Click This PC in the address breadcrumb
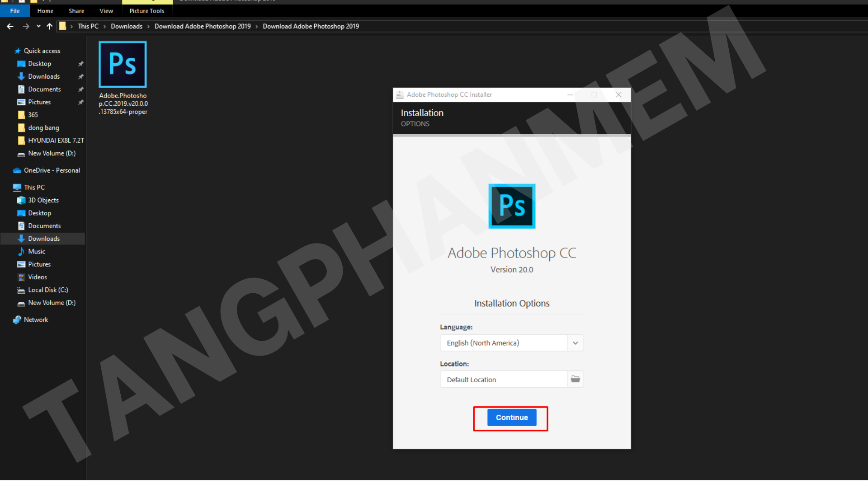 (88, 26)
